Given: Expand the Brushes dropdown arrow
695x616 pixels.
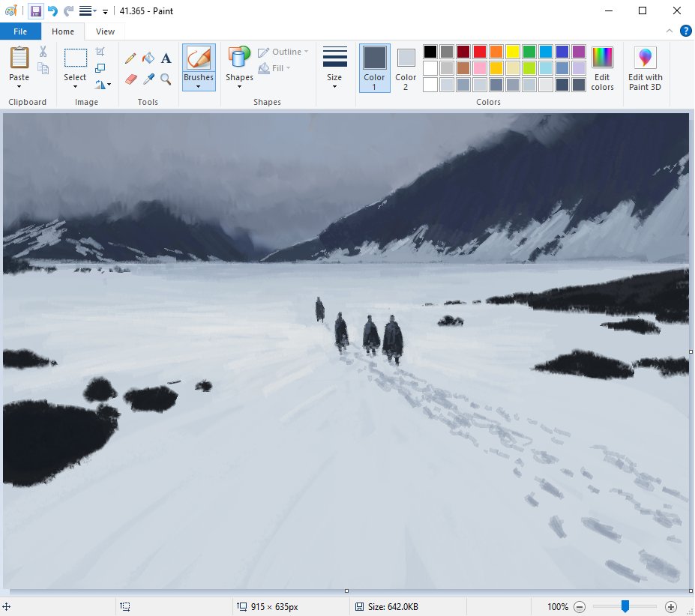Looking at the screenshot, I should 199,87.
